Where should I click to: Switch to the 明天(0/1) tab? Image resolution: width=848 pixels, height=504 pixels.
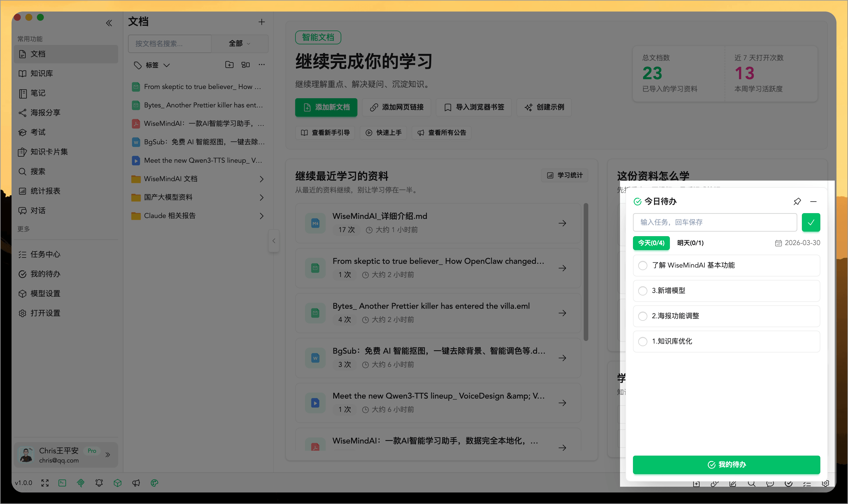[x=690, y=243]
